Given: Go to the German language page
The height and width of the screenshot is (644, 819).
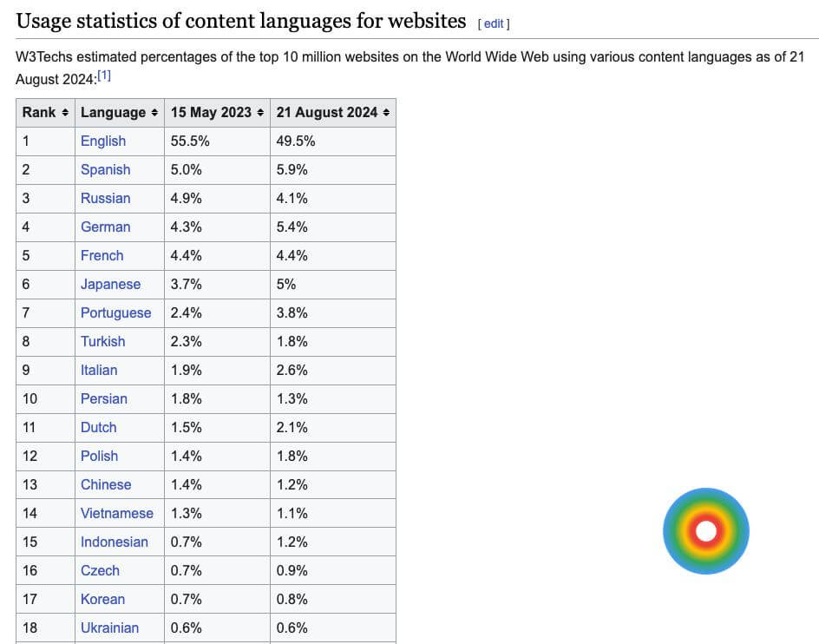Looking at the screenshot, I should pos(105,227).
